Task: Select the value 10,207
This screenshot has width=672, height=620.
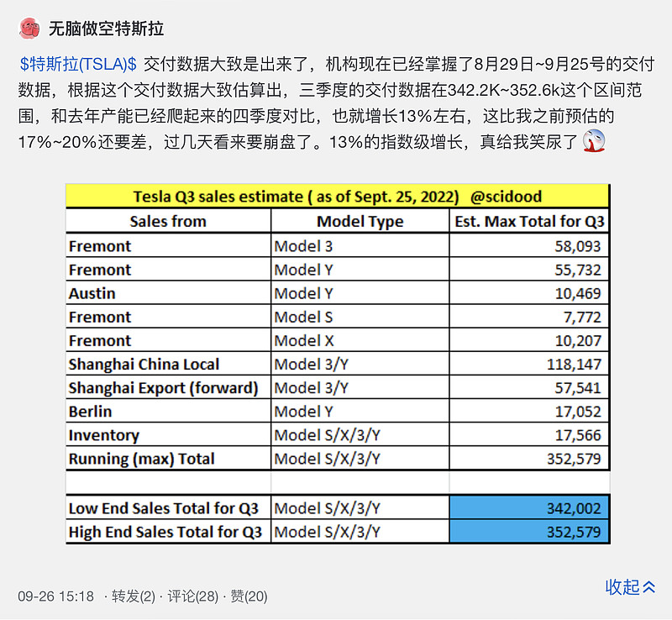Action: pos(578,340)
